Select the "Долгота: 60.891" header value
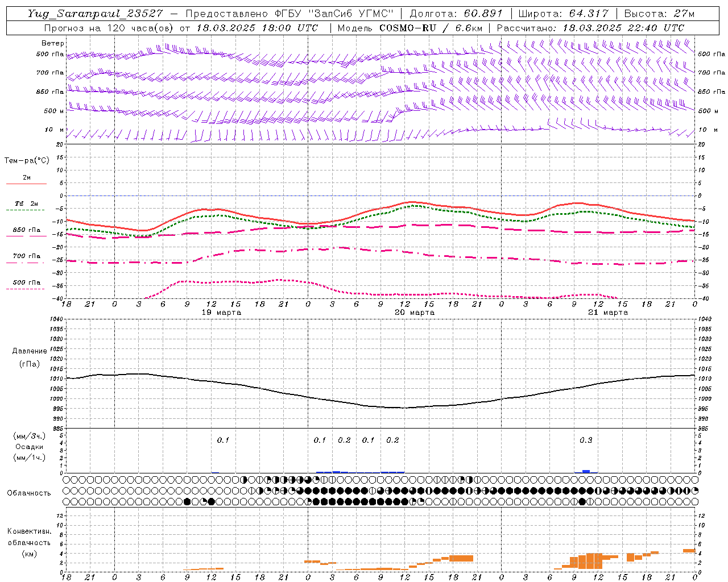The image size is (728, 582). [456, 14]
